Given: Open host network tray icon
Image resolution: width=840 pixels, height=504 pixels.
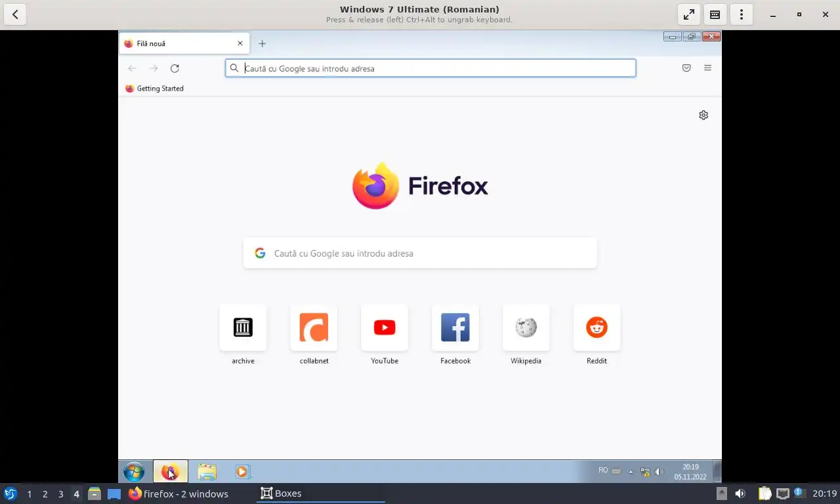Looking at the screenshot, I should click(x=782, y=493).
